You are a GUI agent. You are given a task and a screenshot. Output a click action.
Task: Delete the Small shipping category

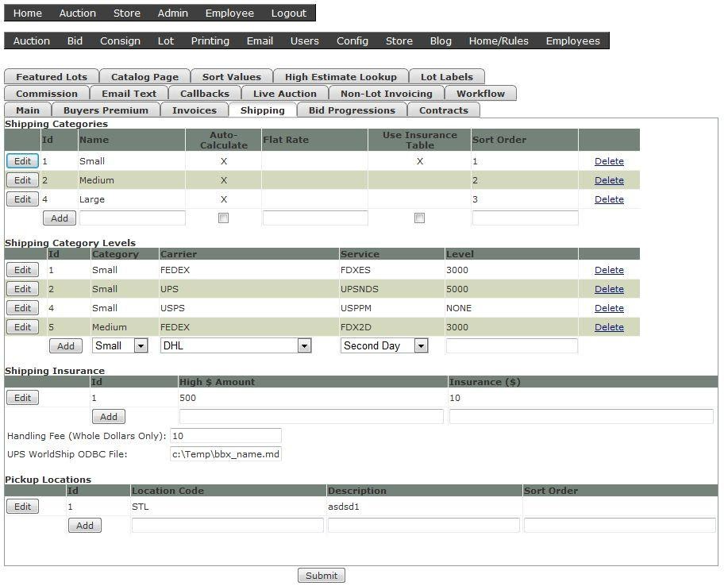point(609,161)
